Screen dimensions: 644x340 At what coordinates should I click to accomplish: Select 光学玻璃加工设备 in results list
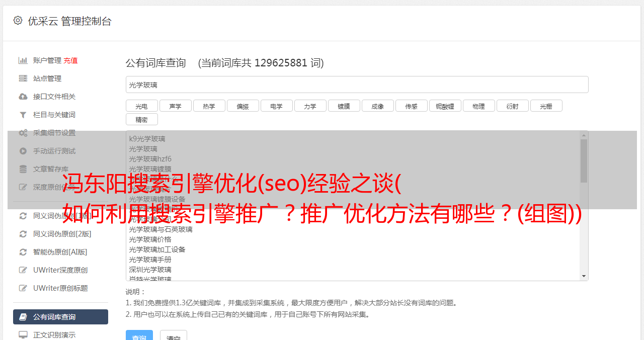(x=157, y=249)
